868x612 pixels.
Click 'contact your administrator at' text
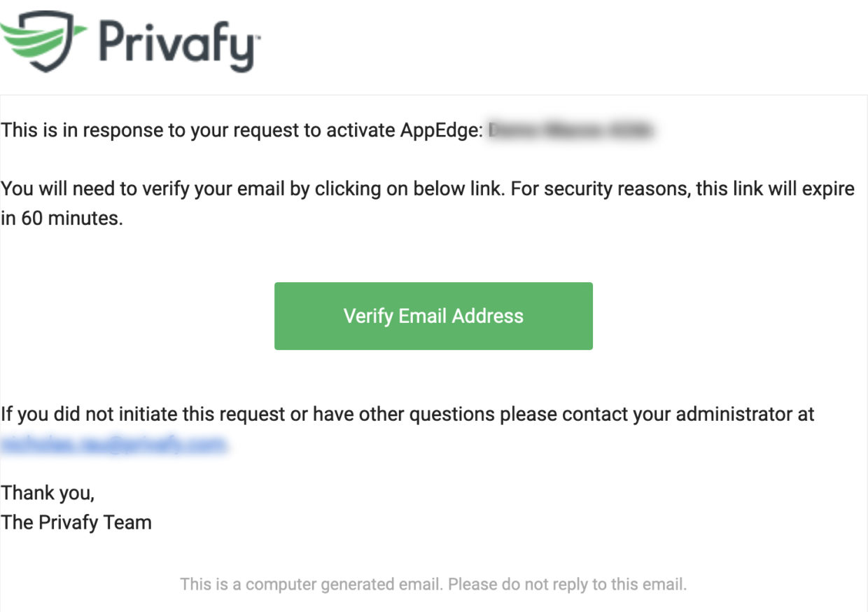[x=689, y=415]
